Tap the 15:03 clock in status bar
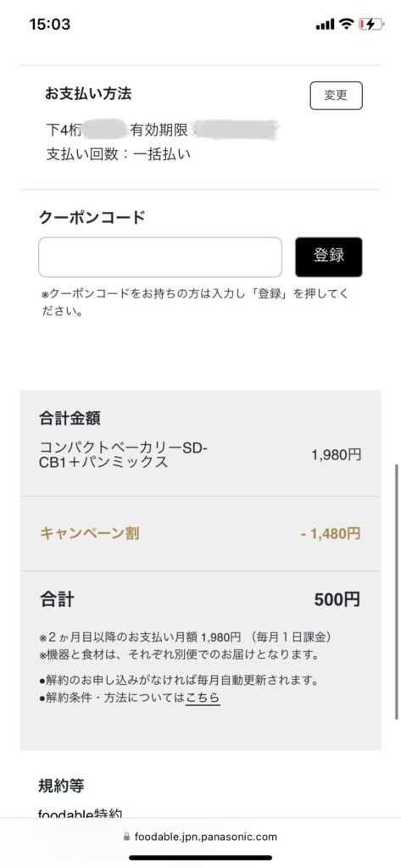 50,25
